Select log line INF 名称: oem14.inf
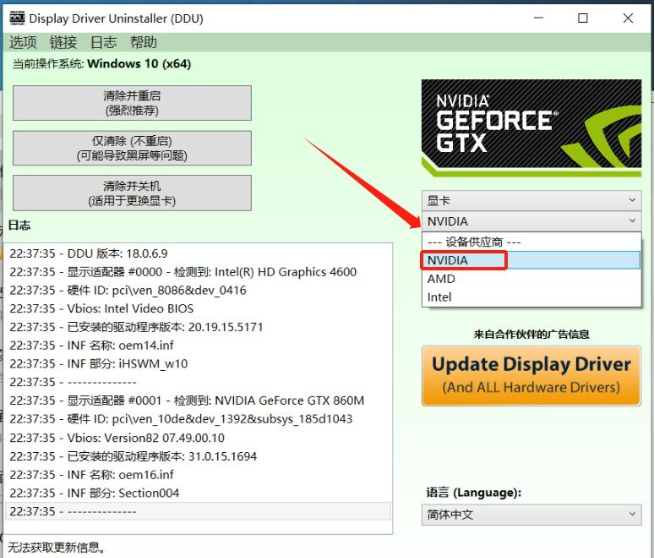The width and height of the screenshot is (655, 558). pos(198,345)
